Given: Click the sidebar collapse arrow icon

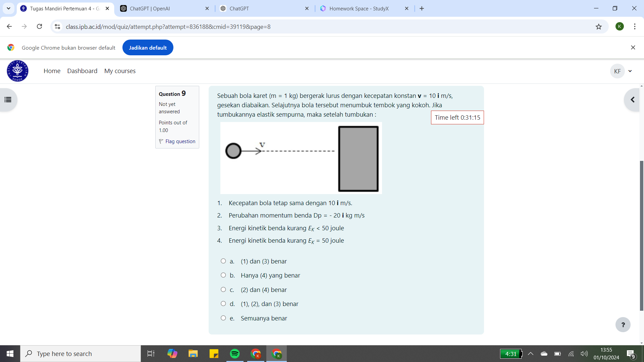Looking at the screenshot, I should [633, 100].
